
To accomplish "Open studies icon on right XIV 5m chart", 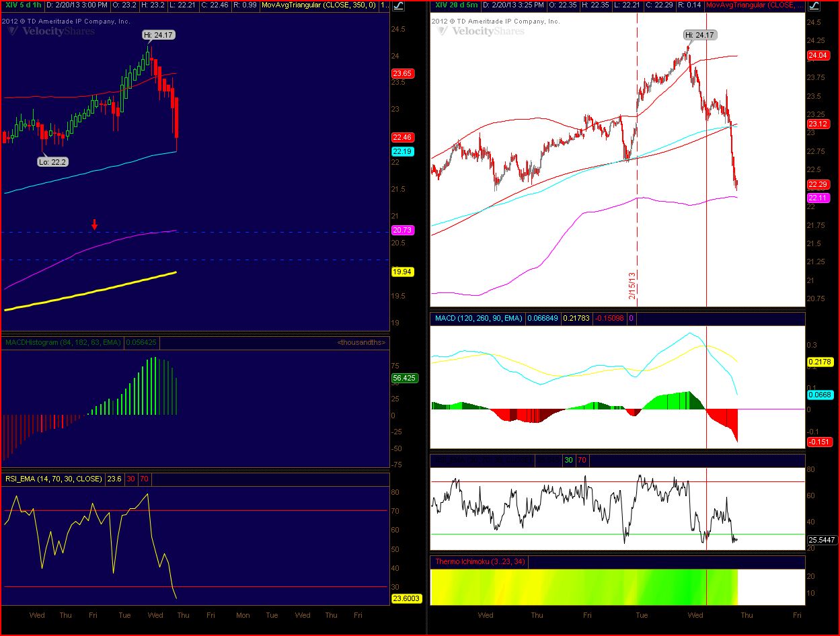I will (813, 5).
